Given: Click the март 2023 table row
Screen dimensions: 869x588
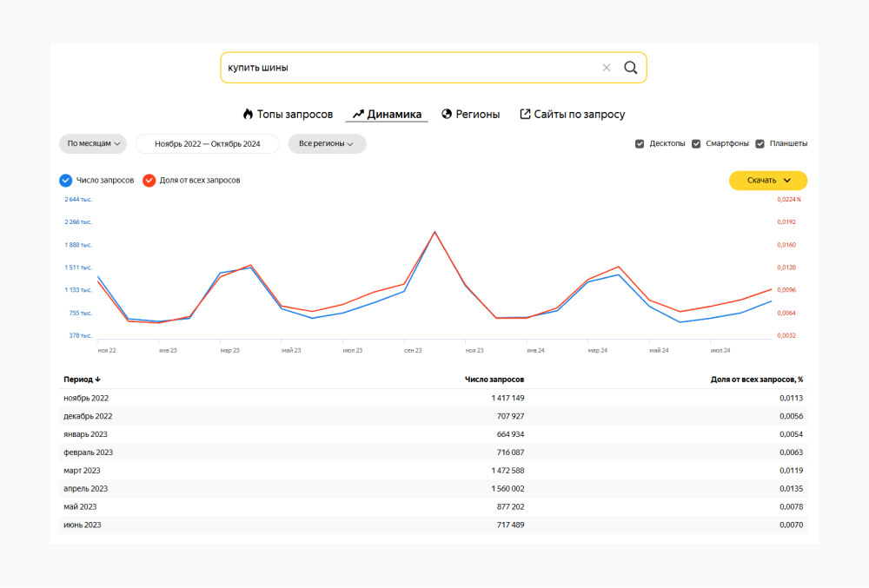Looking at the screenshot, I should [x=432, y=471].
